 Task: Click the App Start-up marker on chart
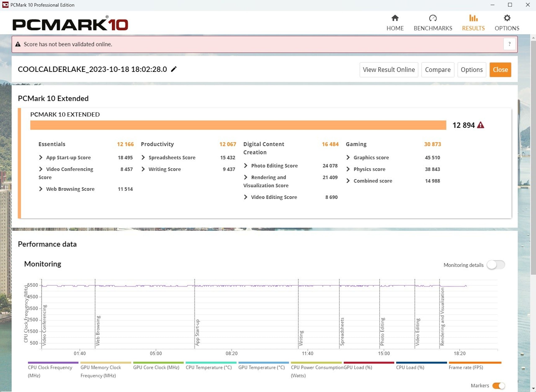[197, 333]
